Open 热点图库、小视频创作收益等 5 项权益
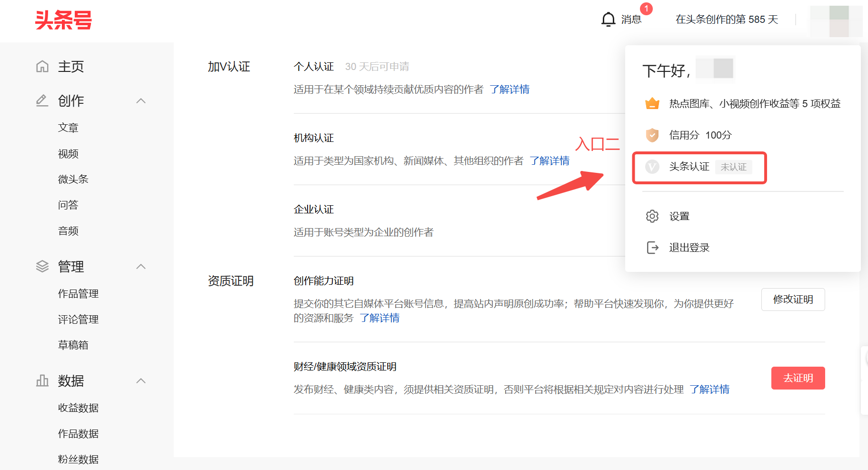Image resolution: width=868 pixels, height=470 pixels. tap(755, 104)
